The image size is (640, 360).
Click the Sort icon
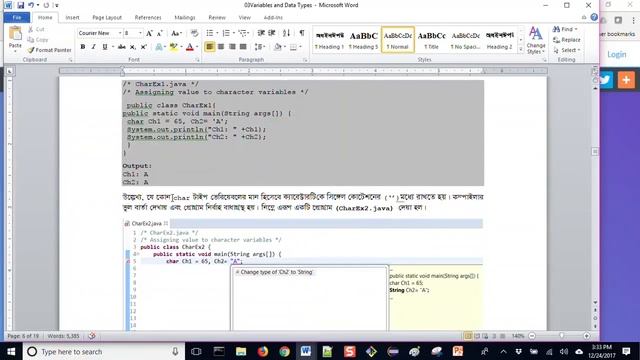pos(287,33)
